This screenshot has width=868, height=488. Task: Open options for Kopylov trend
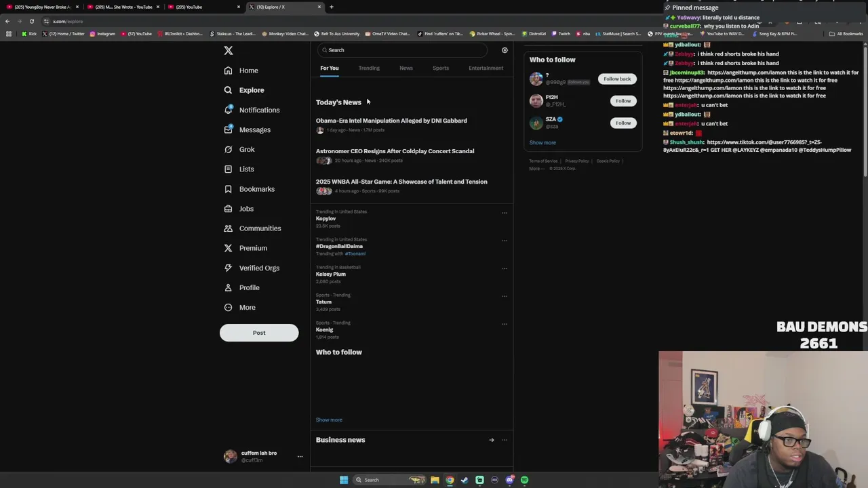[x=505, y=213]
